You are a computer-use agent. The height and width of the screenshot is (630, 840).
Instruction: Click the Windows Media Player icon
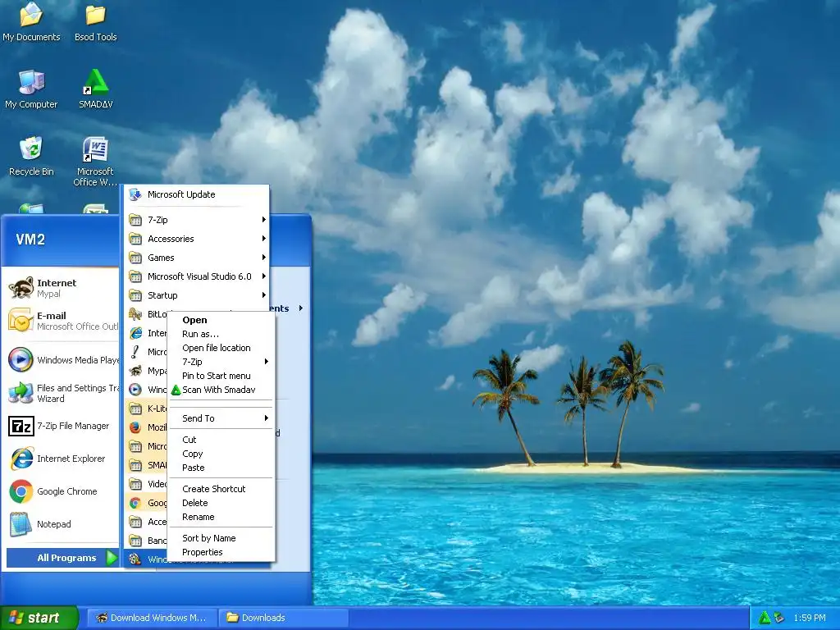[21, 359]
